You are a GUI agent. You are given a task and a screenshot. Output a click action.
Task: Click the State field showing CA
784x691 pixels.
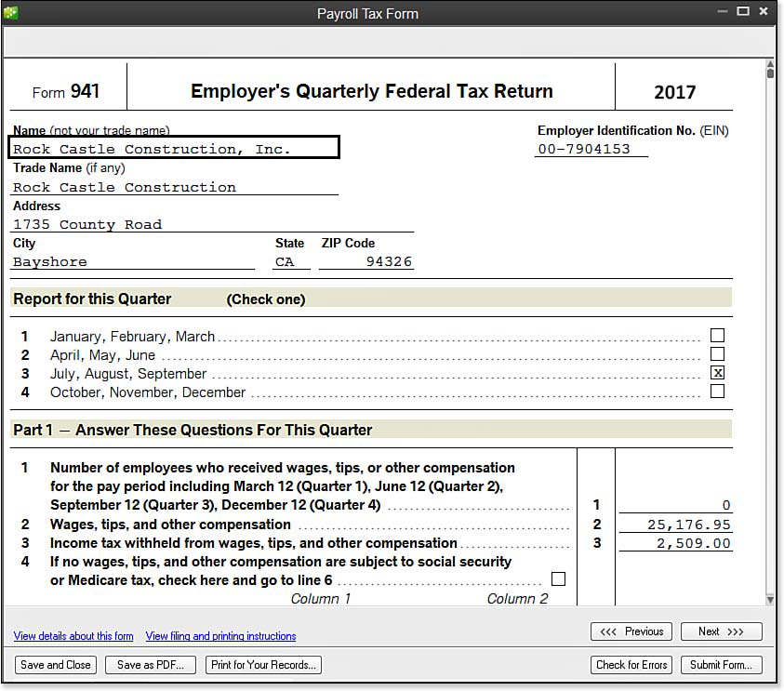[x=291, y=261]
